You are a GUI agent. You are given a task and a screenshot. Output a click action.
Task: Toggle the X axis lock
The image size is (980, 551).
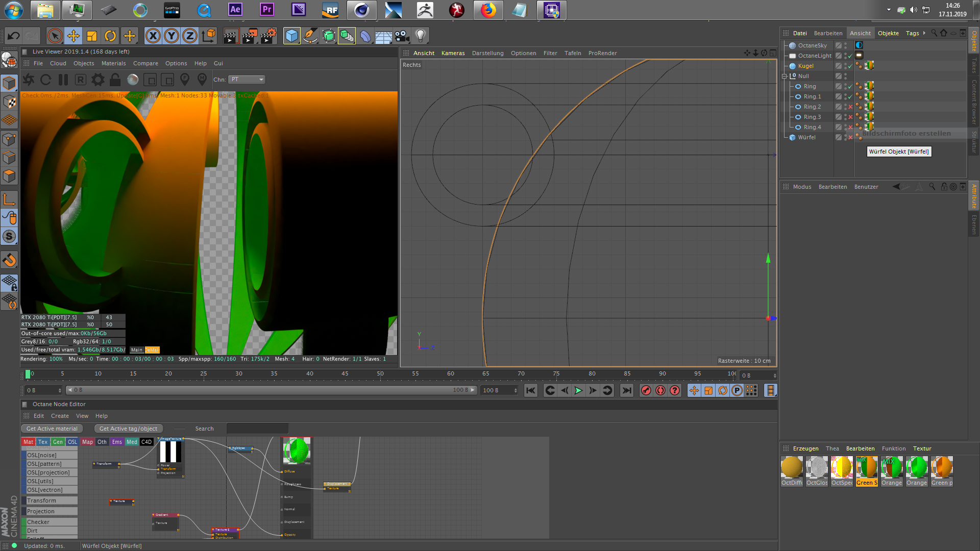pos(153,36)
